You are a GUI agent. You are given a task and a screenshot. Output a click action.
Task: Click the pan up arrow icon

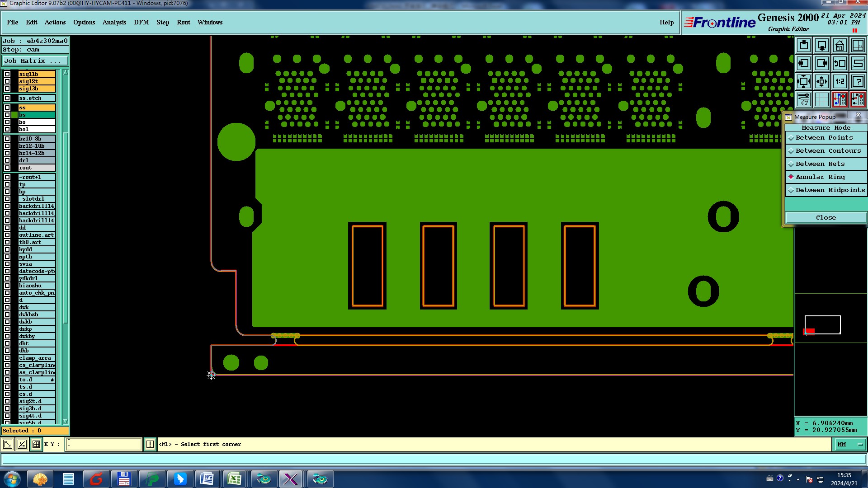click(803, 46)
